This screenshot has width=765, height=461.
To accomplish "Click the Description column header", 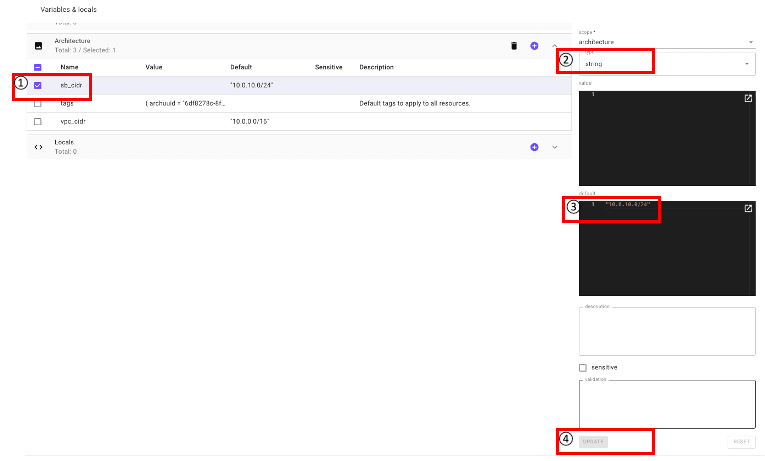I will coord(376,67).
